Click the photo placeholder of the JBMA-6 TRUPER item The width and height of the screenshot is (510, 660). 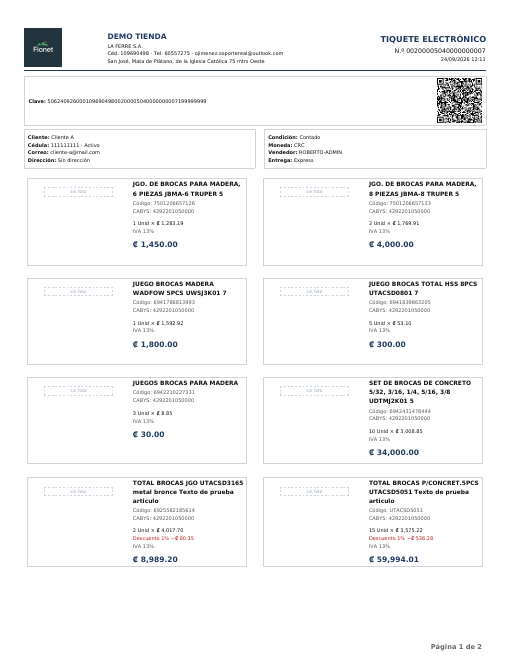78,192
